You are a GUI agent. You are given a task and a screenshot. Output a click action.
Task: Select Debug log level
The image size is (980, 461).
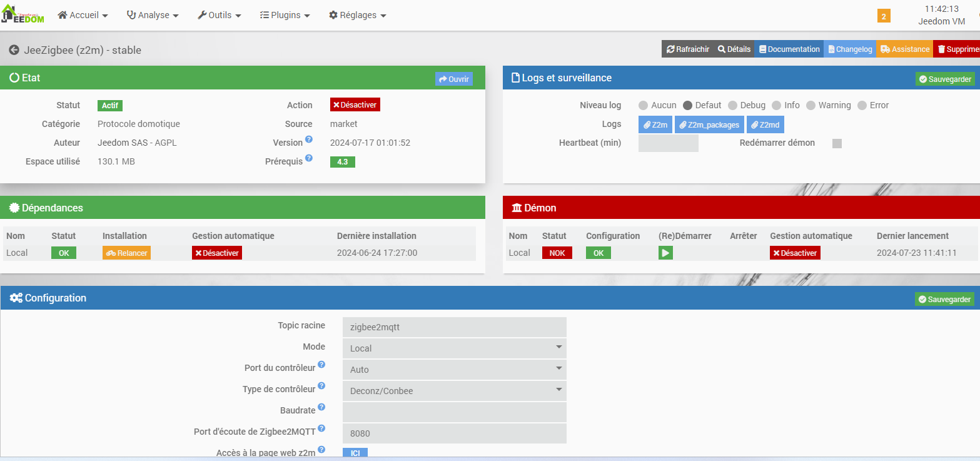pyautogui.click(x=732, y=105)
